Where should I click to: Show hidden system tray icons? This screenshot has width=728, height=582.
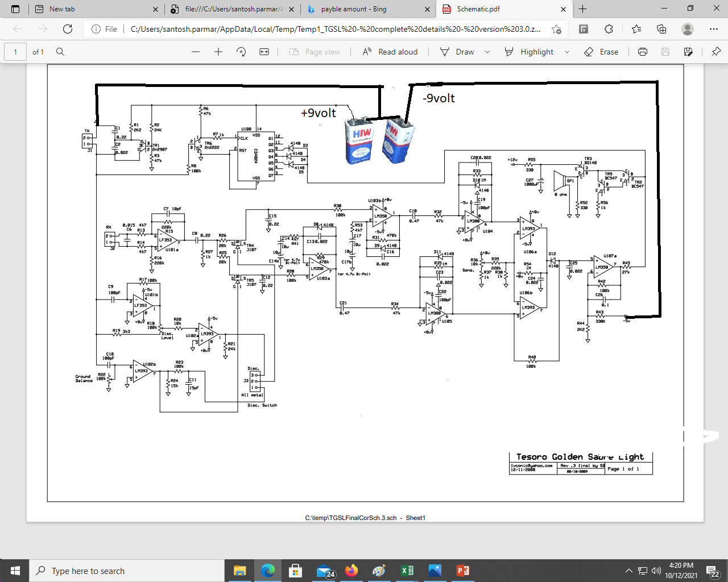(x=628, y=571)
